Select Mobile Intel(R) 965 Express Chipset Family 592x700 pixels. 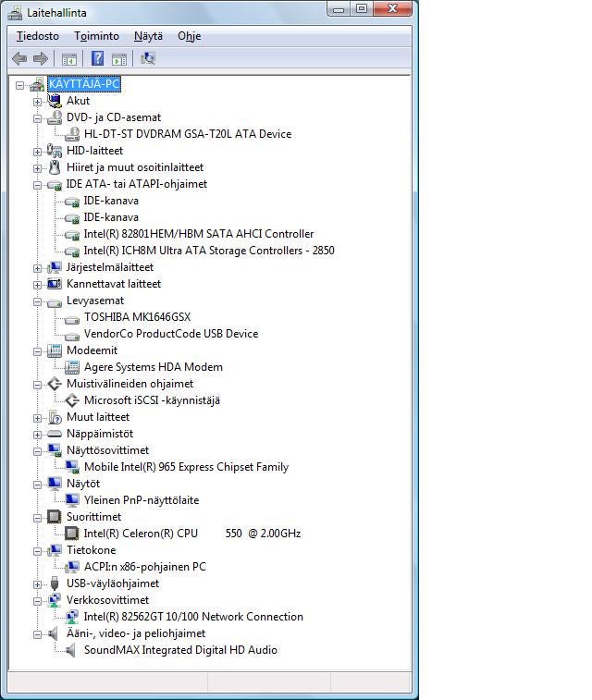click(x=186, y=467)
